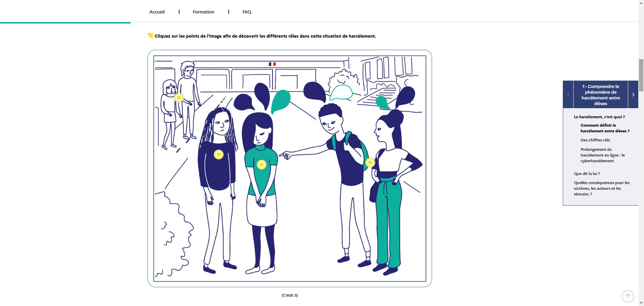Open "Comment définir le harcèlement entre élèves ?"
This screenshot has width=644, height=306.
click(605, 128)
